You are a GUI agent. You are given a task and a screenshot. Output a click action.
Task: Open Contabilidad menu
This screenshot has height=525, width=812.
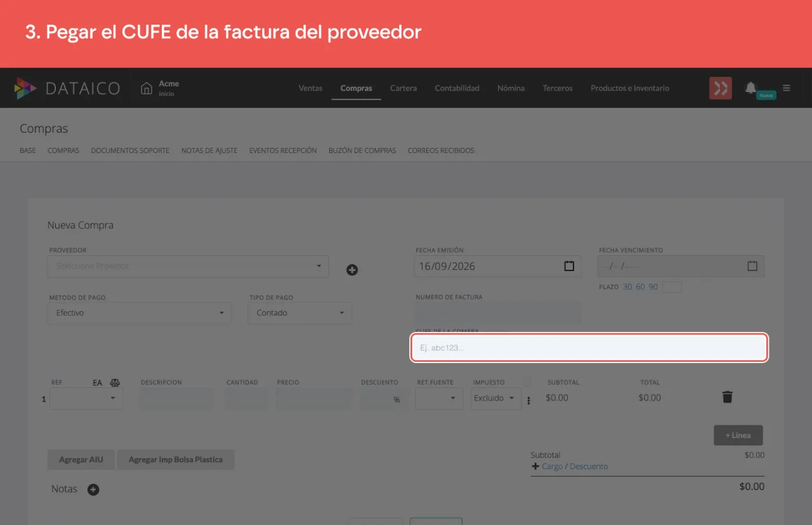[457, 88]
